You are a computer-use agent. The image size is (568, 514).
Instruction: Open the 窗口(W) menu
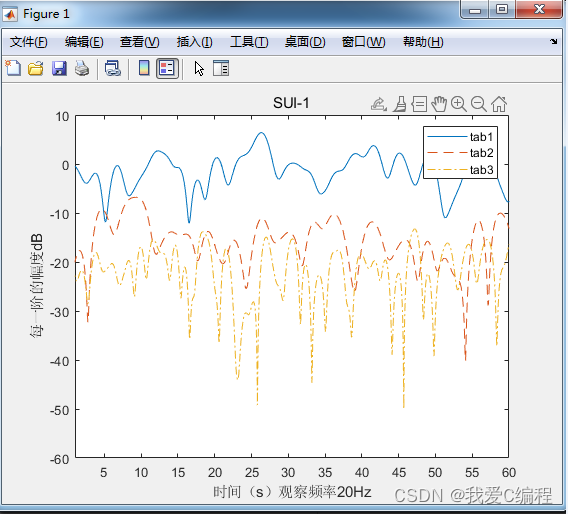pyautogui.click(x=363, y=42)
